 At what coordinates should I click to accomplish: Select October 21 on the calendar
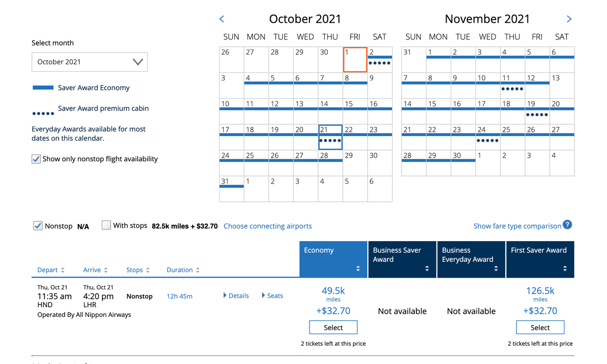[x=330, y=135]
